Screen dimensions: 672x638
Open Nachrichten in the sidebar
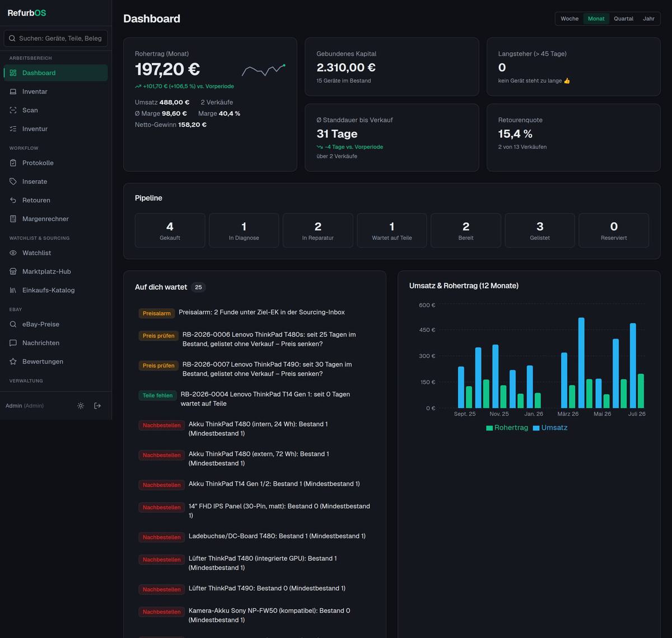coord(56,343)
